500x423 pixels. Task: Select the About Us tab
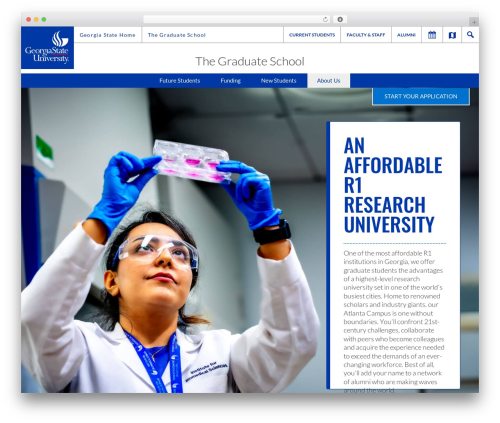tap(328, 81)
